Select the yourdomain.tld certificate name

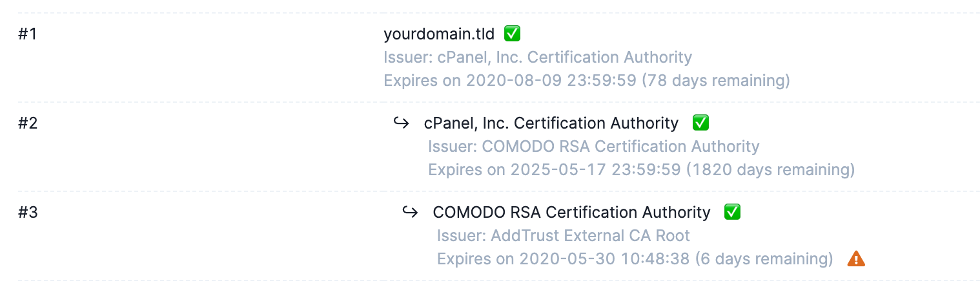(439, 34)
